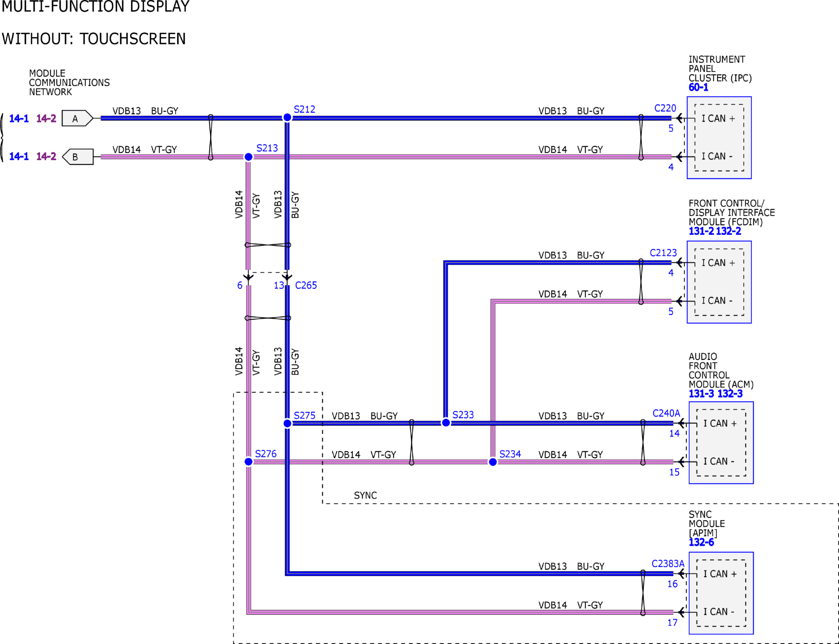This screenshot has height=644, width=839.
Task: Click the C2383A connector label
Action: coord(668,564)
